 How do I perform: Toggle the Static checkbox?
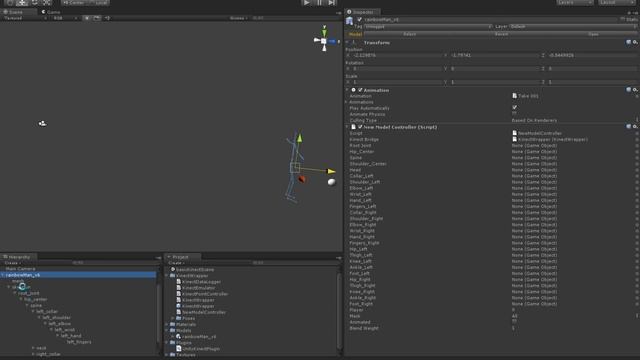tap(623, 19)
